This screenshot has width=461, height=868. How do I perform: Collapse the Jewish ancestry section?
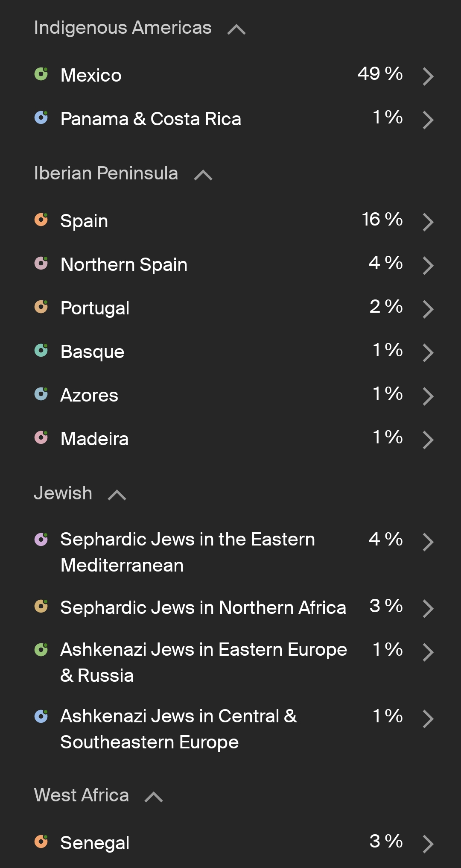tap(117, 495)
